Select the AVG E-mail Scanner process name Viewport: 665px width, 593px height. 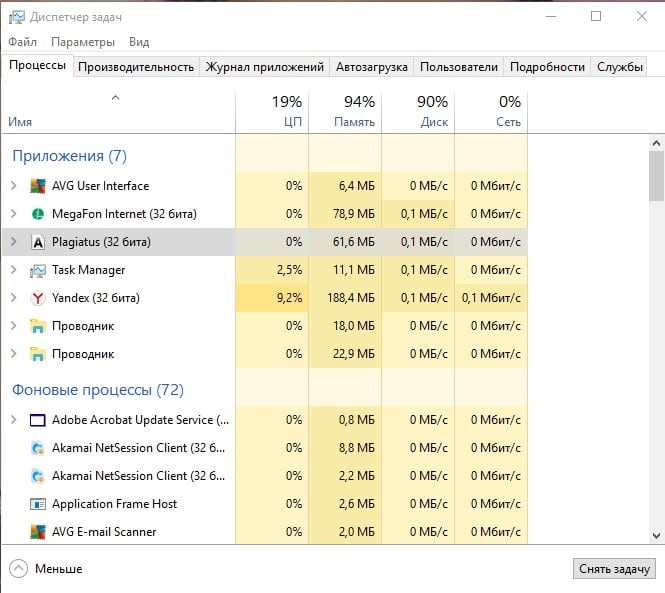coord(104,532)
